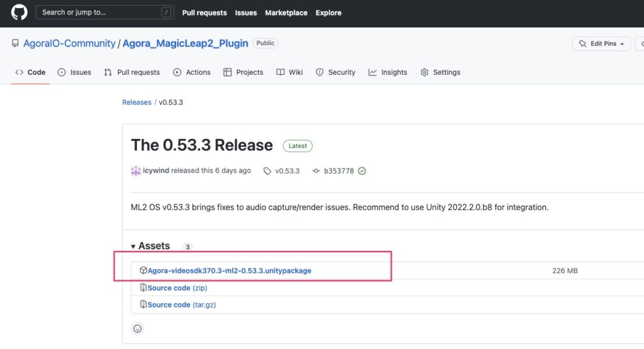The width and height of the screenshot is (644, 349).
Task: Click the play icon on Actions tab
Action: coord(177,72)
